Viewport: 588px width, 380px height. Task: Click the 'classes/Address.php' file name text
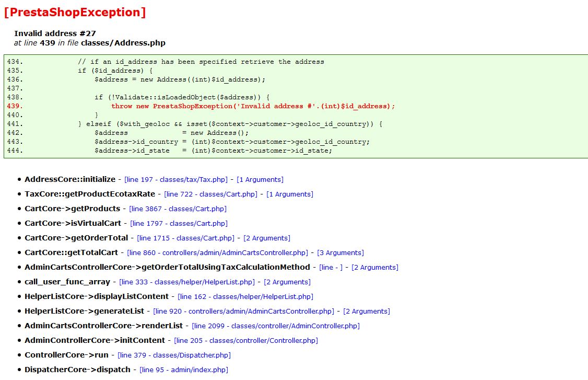(123, 43)
